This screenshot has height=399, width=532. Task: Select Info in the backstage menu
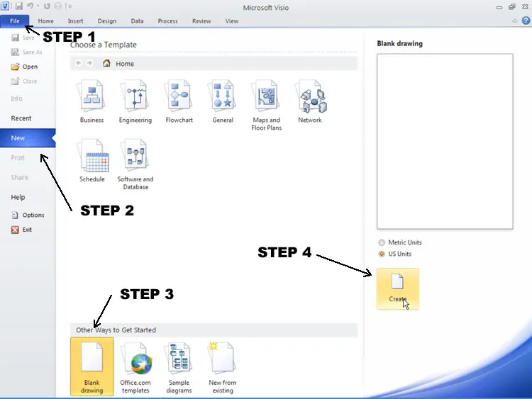pyautogui.click(x=16, y=99)
